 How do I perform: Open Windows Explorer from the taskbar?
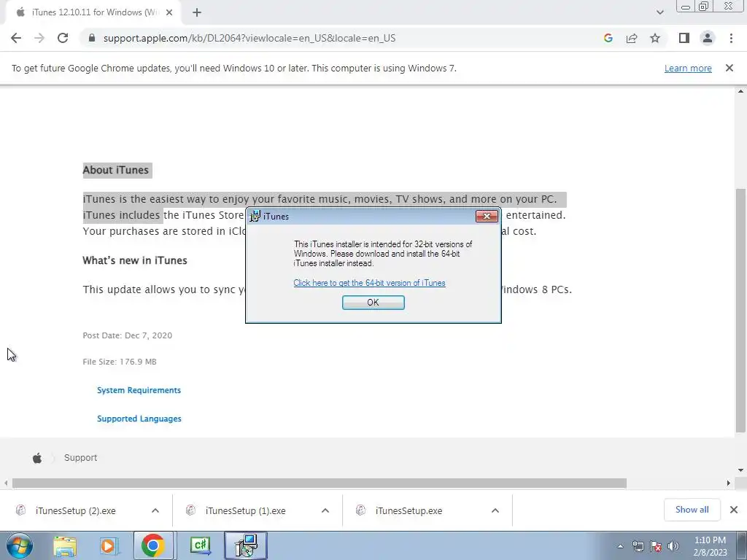point(65,546)
